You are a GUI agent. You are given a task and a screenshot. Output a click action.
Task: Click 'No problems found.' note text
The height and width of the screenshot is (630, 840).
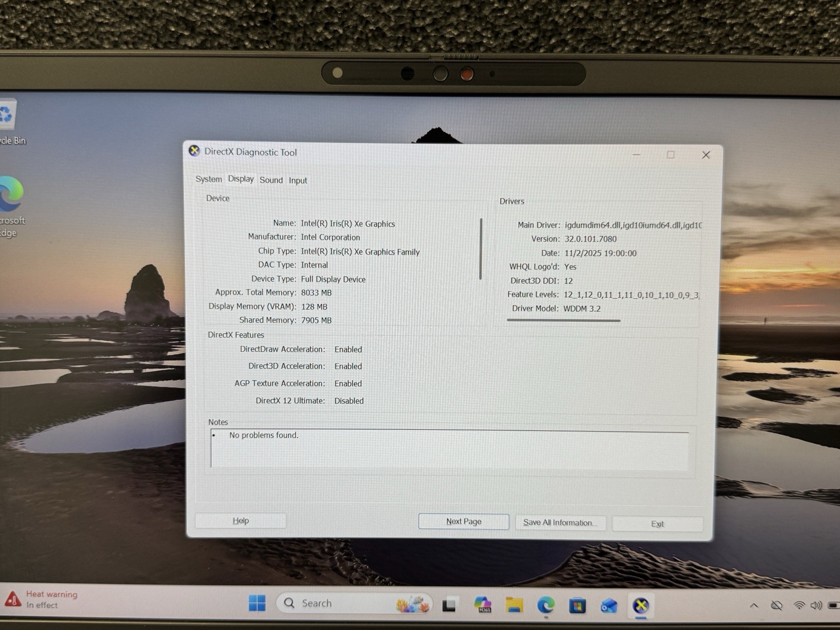[264, 435]
